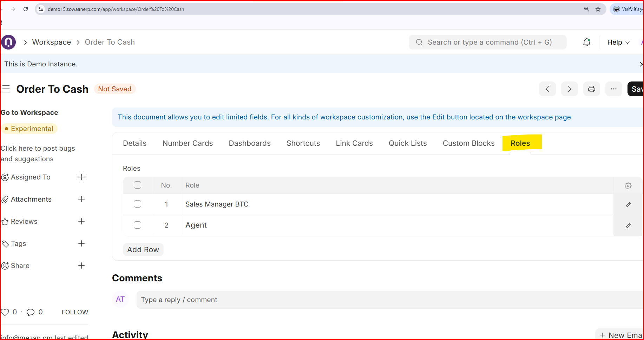644x340 pixels.
Task: Expand the Help dropdown menu
Action: 618,42
